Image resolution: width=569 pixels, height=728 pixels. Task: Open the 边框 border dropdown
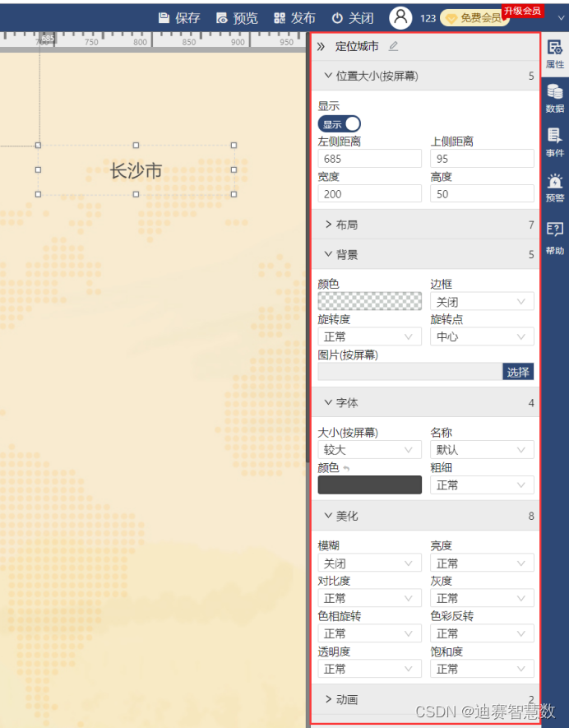(482, 302)
